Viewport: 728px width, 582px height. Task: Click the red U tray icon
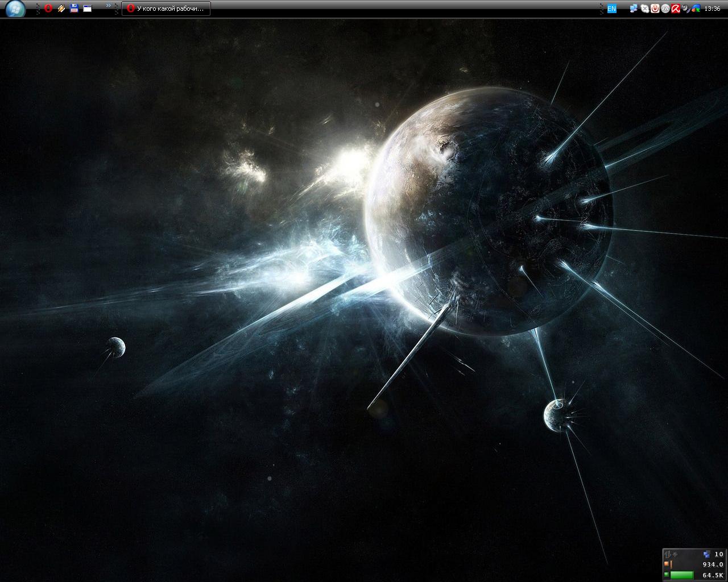(x=655, y=9)
